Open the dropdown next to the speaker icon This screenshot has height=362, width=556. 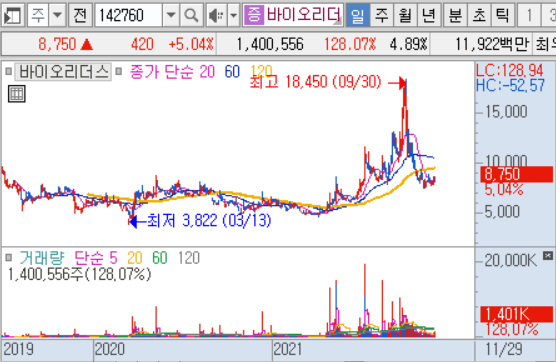point(233,15)
